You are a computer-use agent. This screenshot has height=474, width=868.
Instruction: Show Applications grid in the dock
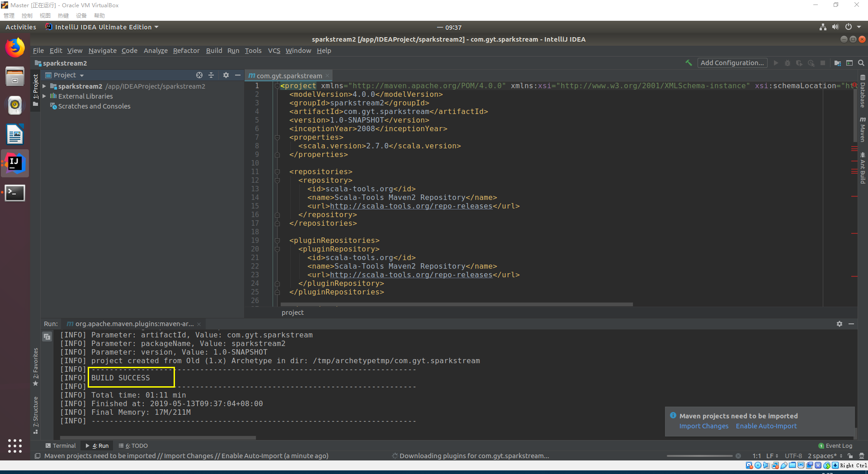pyautogui.click(x=15, y=446)
